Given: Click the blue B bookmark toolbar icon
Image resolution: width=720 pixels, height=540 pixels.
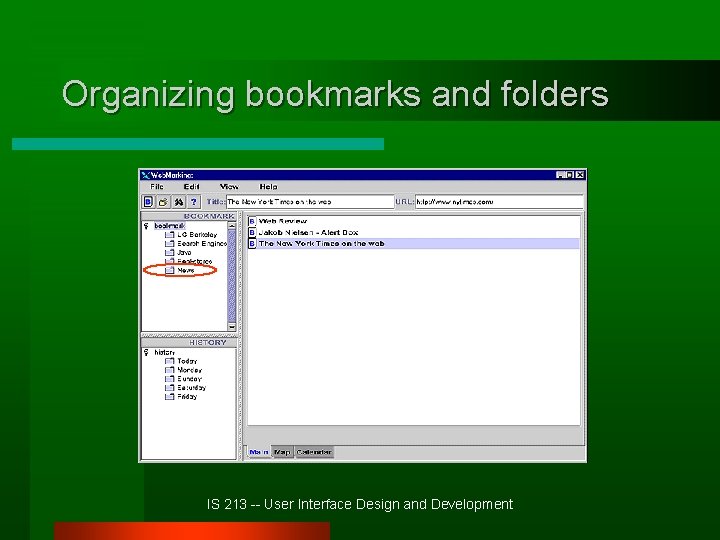Looking at the screenshot, I should click(148, 202).
